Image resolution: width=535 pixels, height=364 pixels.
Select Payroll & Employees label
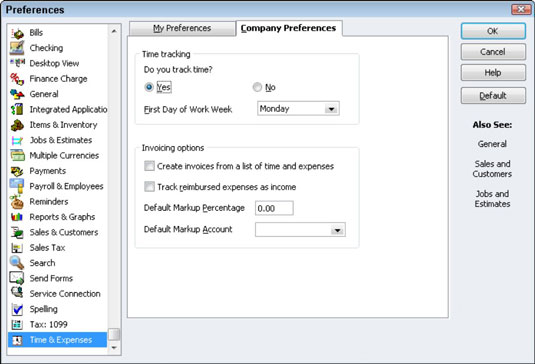pos(67,186)
